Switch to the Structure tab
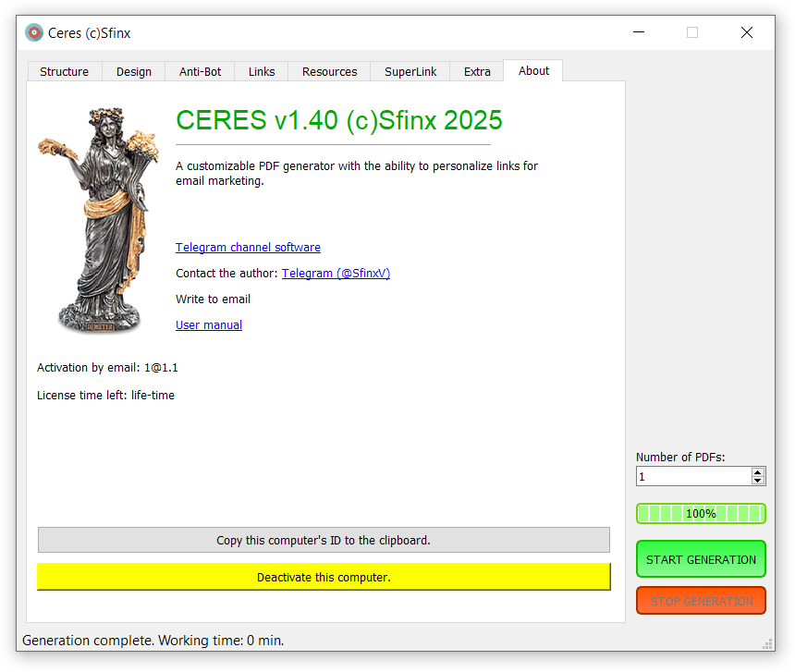This screenshot has width=795, height=672. [65, 72]
